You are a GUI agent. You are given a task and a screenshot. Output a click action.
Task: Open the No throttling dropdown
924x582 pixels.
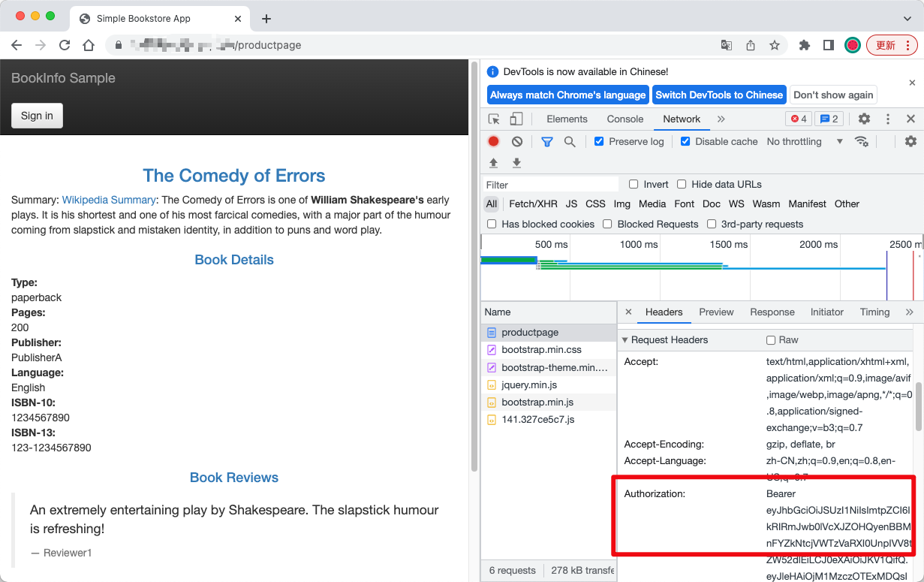[805, 141]
